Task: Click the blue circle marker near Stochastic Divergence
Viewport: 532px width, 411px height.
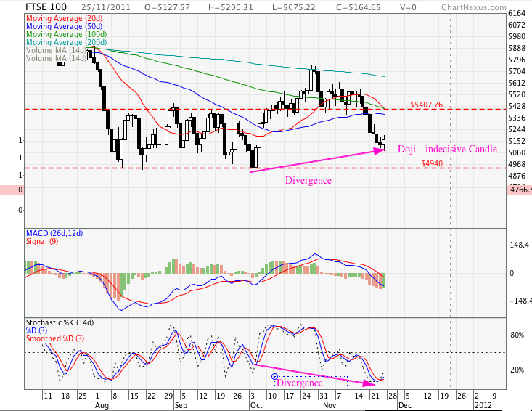Action: [x=275, y=376]
